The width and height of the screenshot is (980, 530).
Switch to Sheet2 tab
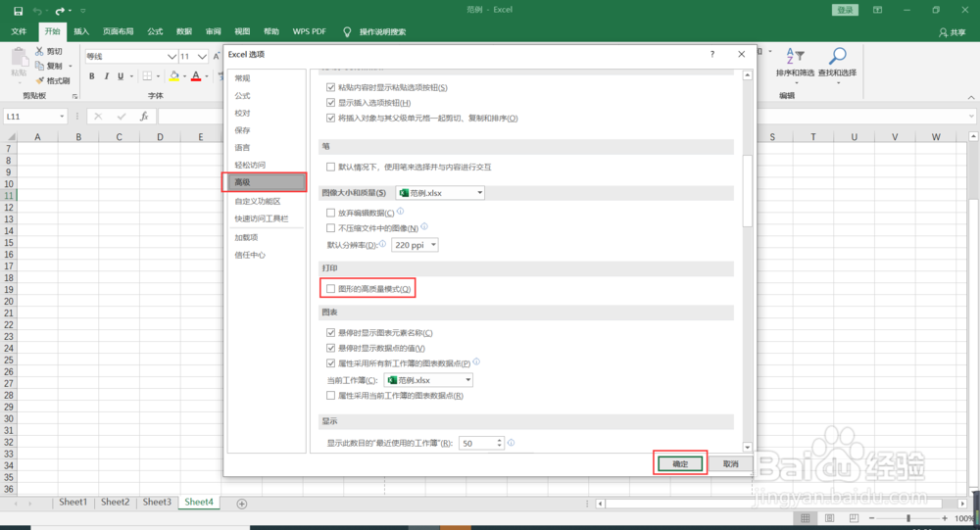click(x=115, y=502)
